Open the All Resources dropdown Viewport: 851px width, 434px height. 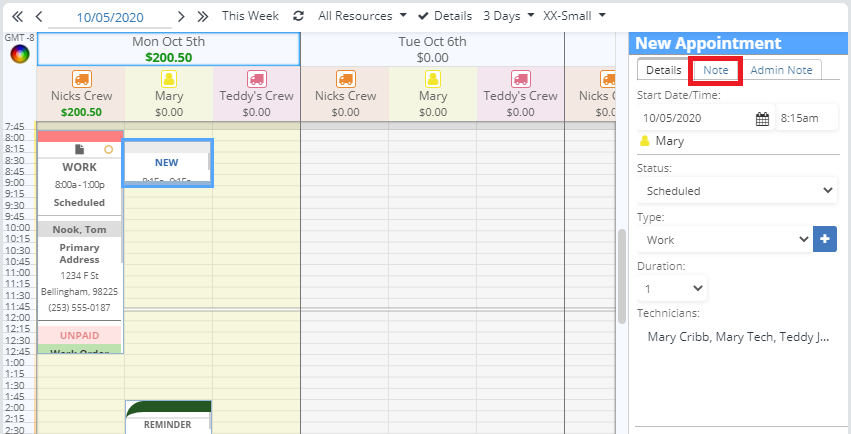362,16
